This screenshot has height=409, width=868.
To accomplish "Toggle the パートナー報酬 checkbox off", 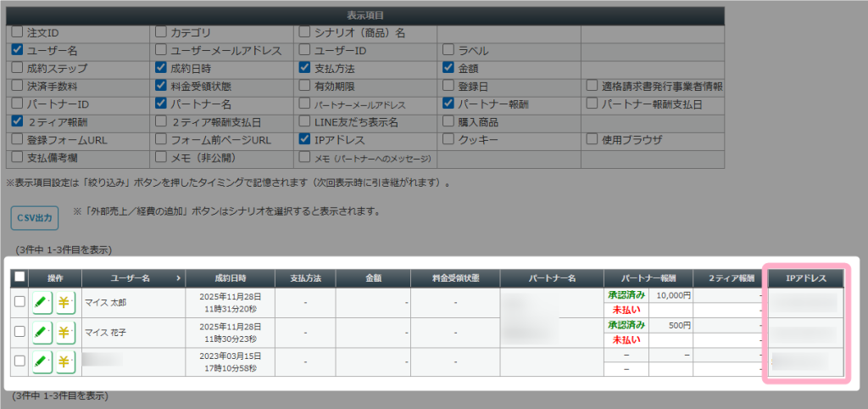I will [448, 104].
